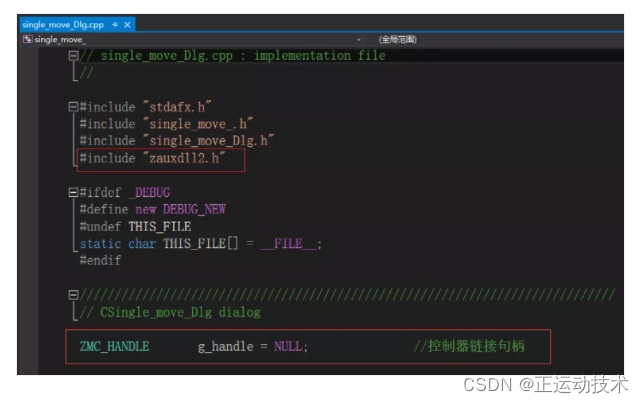
Task: Collapse the CSingle_move_Dlg dialog comment block
Action: [73, 295]
